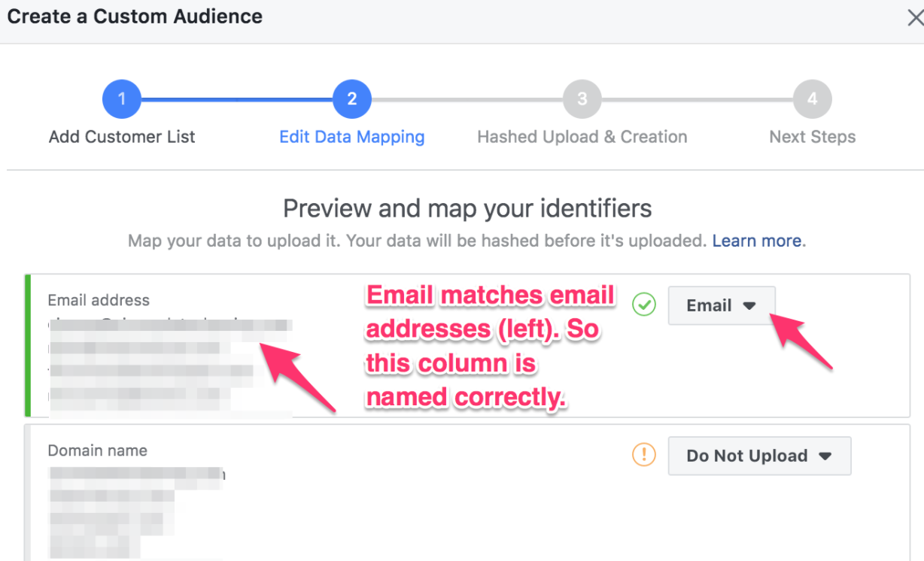Open the Learn more link
The width and height of the screenshot is (924, 561).
pyautogui.click(x=756, y=241)
